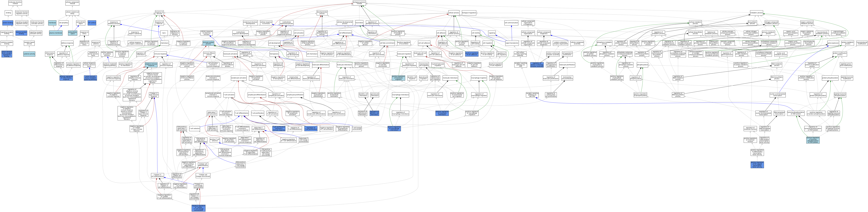Click the 'locomotion' node
868x212 pixels.
click(x=359, y=23)
